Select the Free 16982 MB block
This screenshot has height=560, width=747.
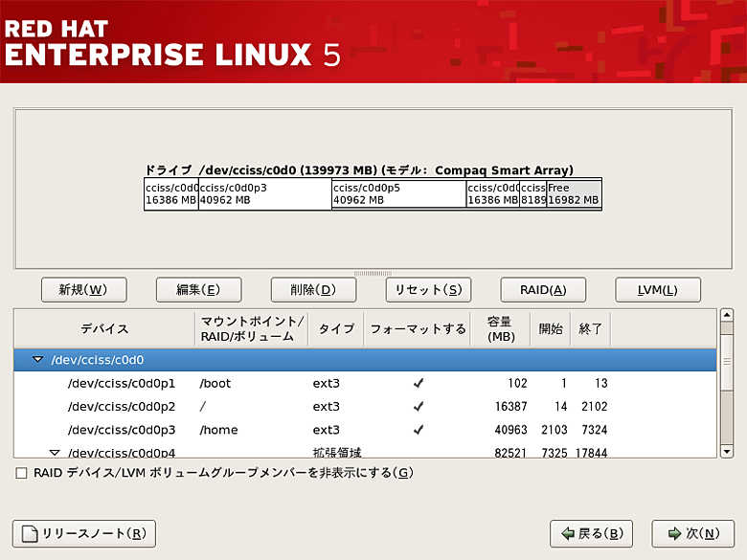[x=574, y=193]
